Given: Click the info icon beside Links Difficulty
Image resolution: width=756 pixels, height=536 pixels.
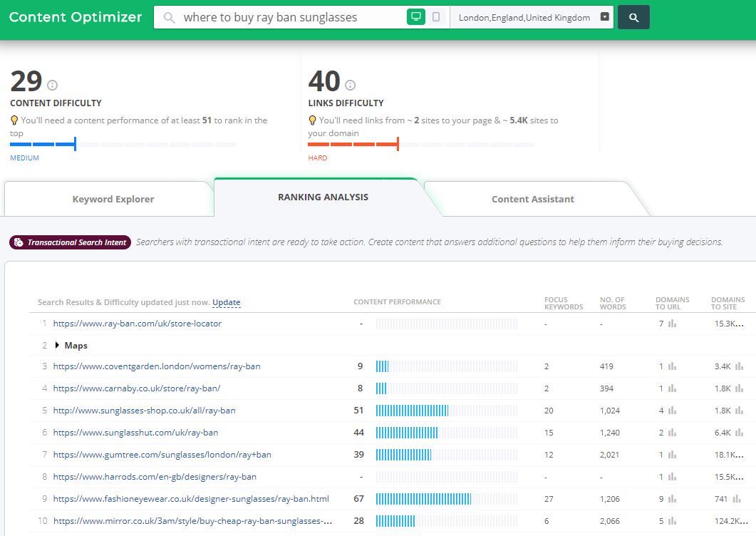Looking at the screenshot, I should coord(350,84).
